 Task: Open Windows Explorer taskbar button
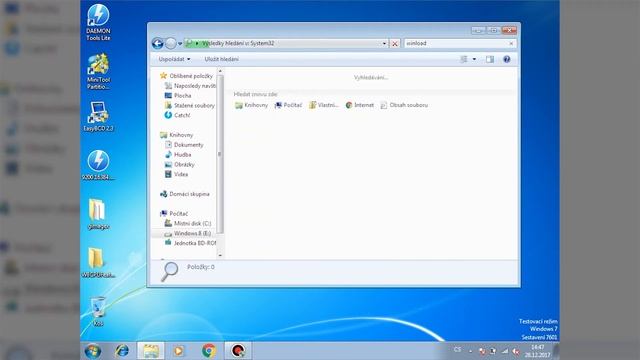click(151, 351)
